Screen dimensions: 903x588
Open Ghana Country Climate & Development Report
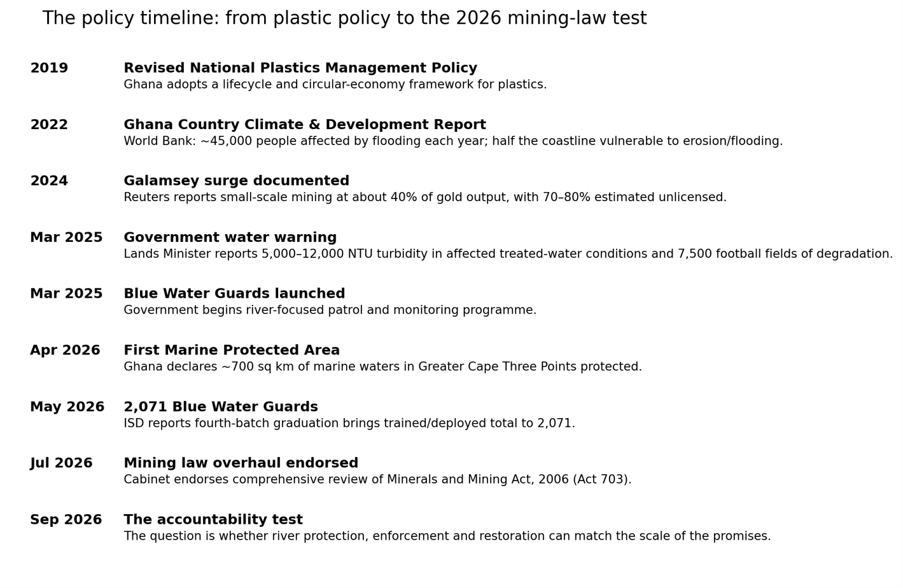click(x=305, y=125)
